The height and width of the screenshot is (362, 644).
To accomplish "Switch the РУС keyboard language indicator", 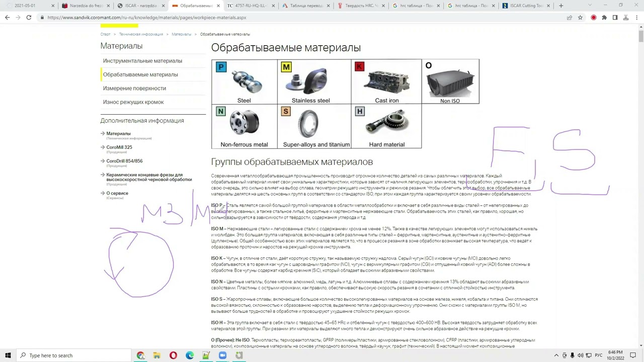I will pos(599,355).
